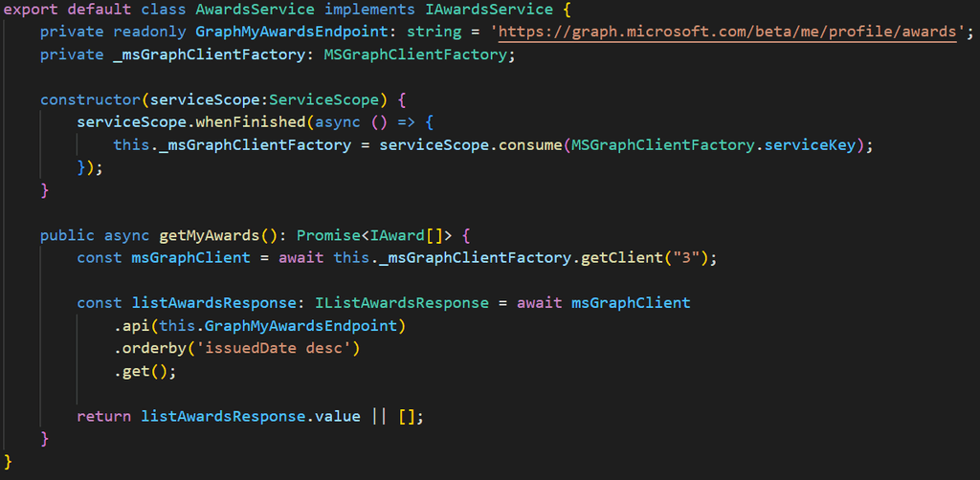Open the graph.microsoft.com awards URL
This screenshot has width=980, height=480.
(728, 32)
